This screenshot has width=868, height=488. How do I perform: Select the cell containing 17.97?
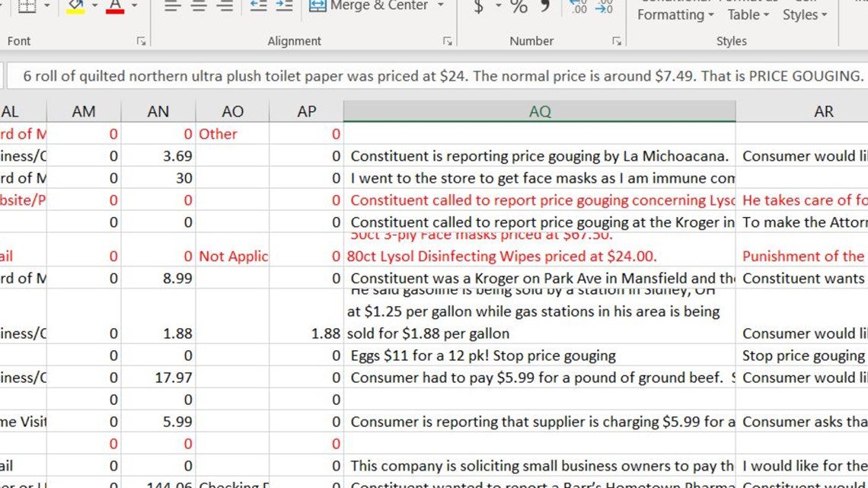[x=158, y=378]
